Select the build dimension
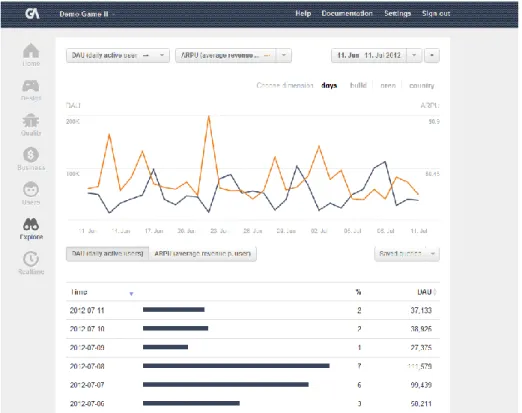This screenshot has height=413, width=522. [358, 86]
